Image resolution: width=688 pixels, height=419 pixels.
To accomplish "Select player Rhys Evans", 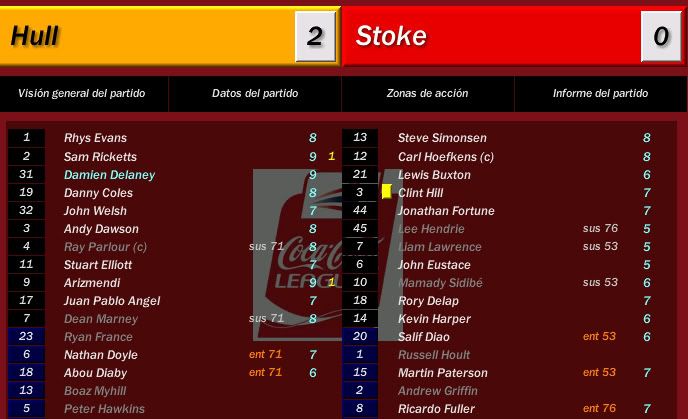I will point(95,138).
